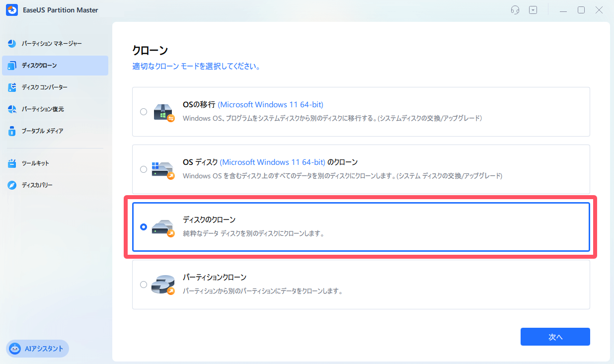Open the Microsoft Windows 11 64-bit link
The height and width of the screenshot is (364, 614).
coord(271,104)
